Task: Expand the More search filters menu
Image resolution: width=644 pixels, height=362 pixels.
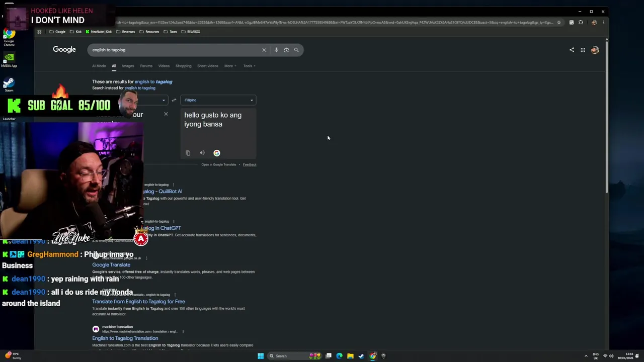Action: click(x=230, y=66)
